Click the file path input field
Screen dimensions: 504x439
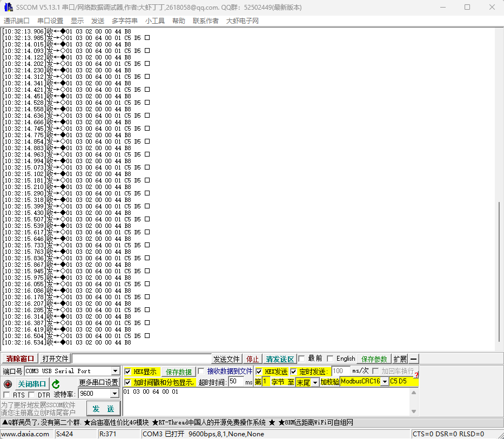[142, 359]
